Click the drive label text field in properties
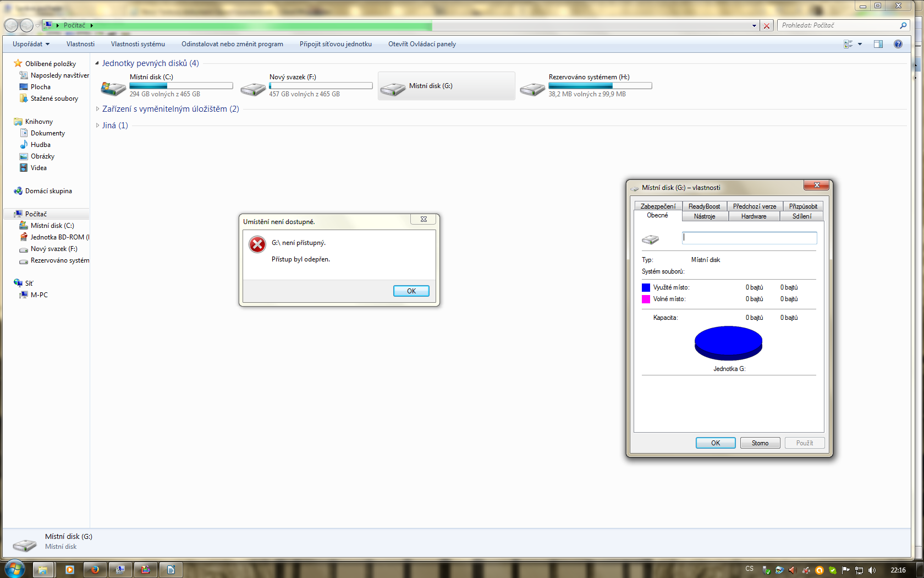 [x=749, y=238]
